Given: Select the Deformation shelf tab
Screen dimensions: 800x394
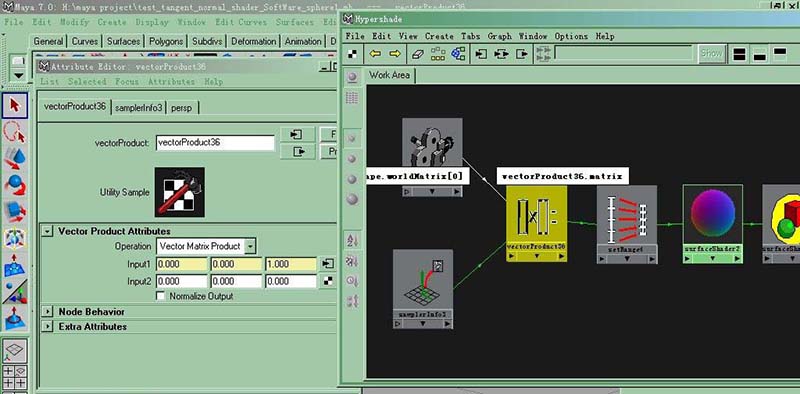Looking at the screenshot, I should click(x=254, y=41).
